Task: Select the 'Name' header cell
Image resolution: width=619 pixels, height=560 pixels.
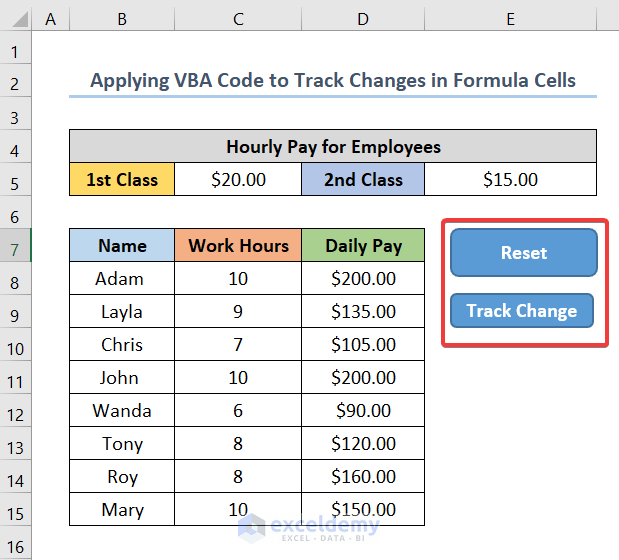Action: point(122,245)
